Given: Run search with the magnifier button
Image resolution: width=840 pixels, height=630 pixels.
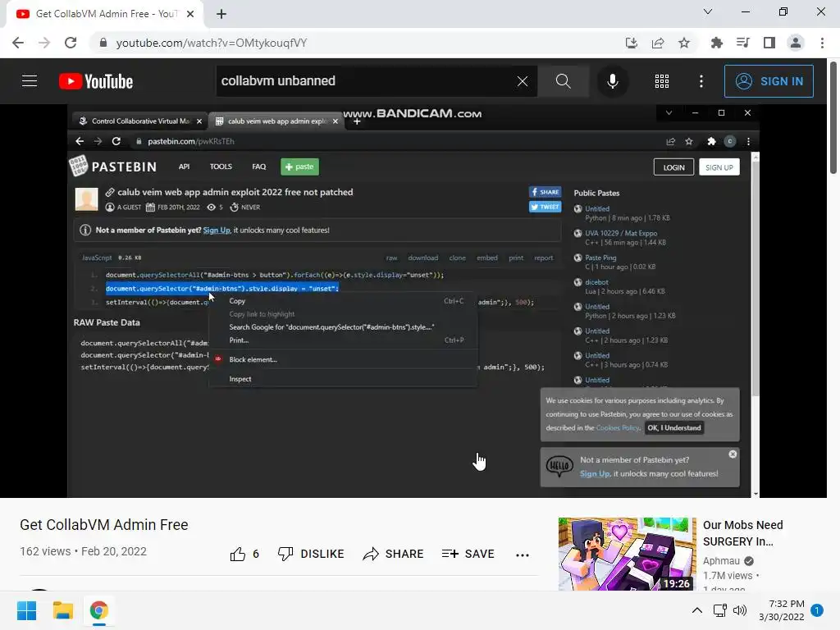Looking at the screenshot, I should pos(563,81).
